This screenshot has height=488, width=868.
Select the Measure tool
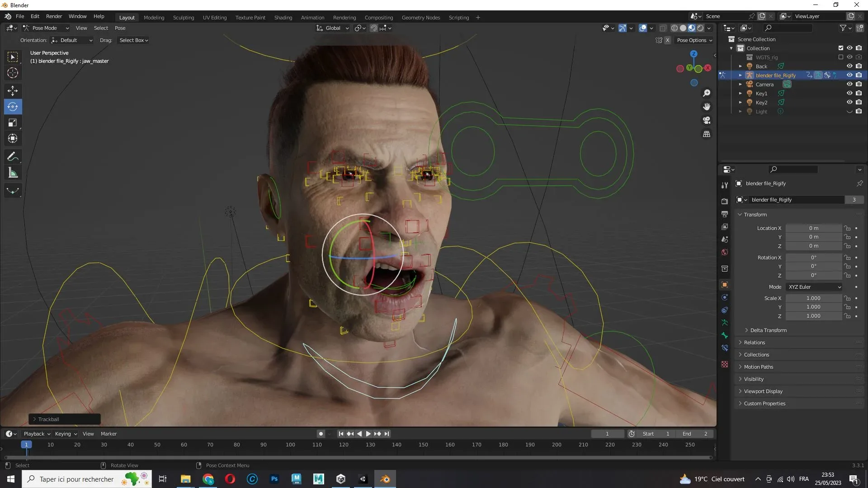(13, 172)
